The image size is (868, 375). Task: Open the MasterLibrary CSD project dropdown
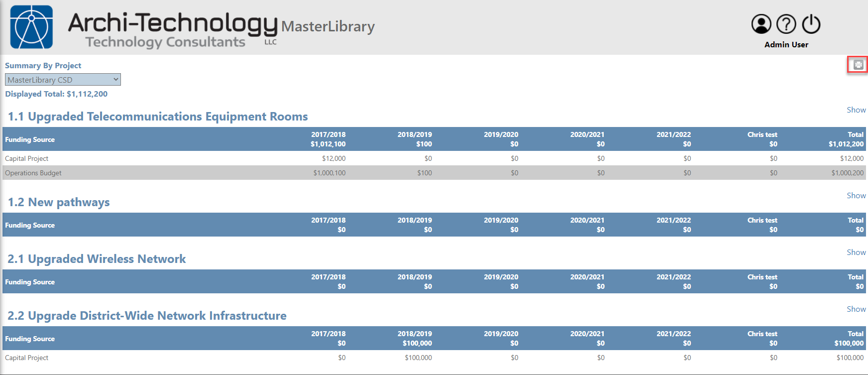tap(63, 80)
